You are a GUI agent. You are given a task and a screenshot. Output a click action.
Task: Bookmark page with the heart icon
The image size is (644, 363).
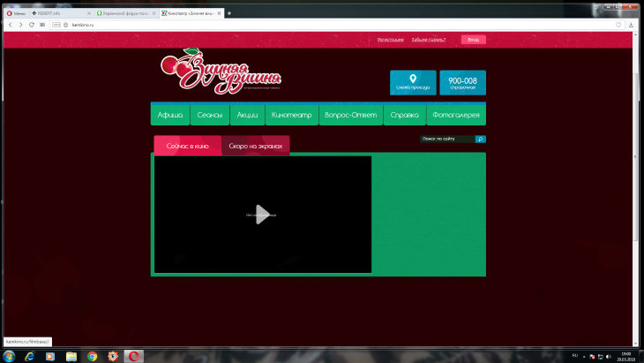[618, 25]
